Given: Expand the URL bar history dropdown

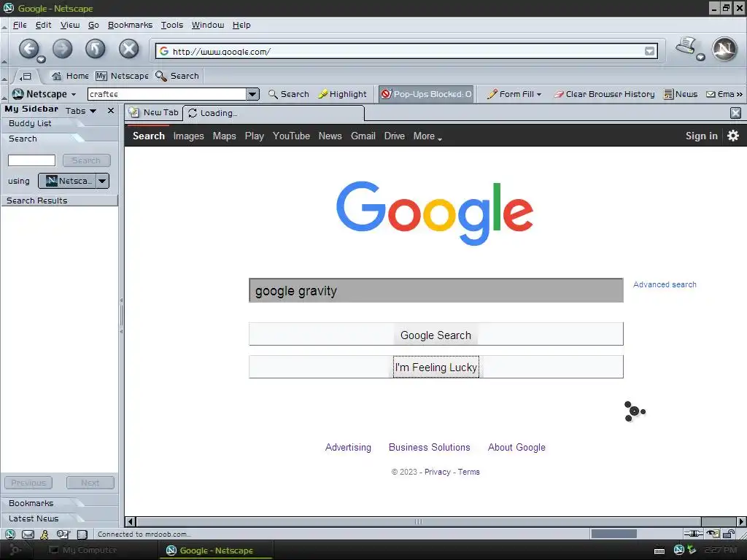Looking at the screenshot, I should 649,51.
